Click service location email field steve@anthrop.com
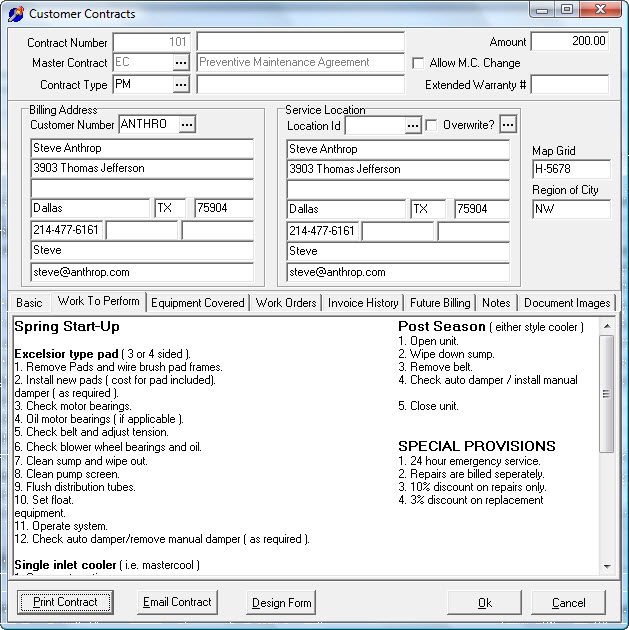The width and height of the screenshot is (629, 630). point(398,272)
